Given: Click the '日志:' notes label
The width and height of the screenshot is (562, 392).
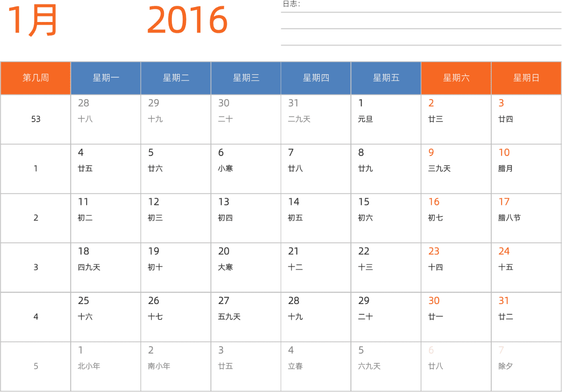Looking at the screenshot, I should click(x=291, y=4).
